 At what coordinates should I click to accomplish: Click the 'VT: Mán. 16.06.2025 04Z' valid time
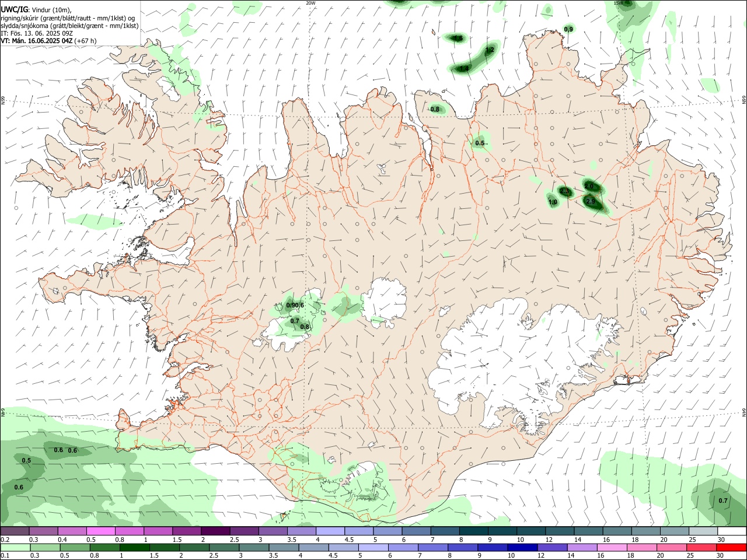coord(37,41)
